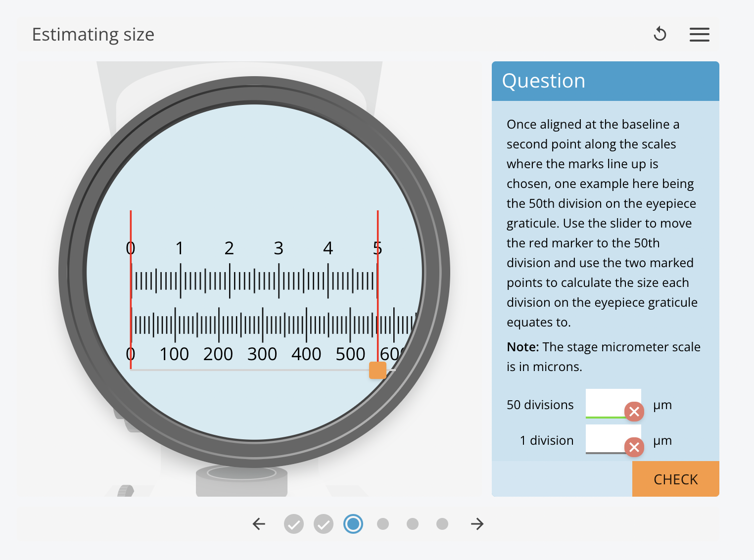The width and height of the screenshot is (754, 560).
Task: Click the second completed checkmark step
Action: pyautogui.click(x=323, y=524)
